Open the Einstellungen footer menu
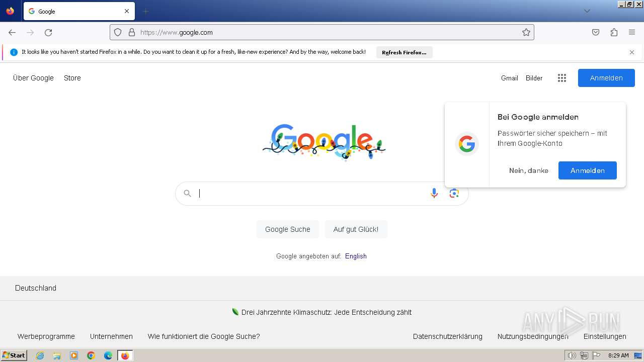 [x=605, y=336]
